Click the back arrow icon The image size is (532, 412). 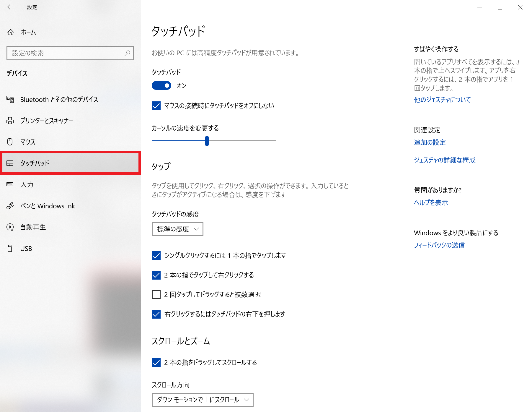click(10, 7)
